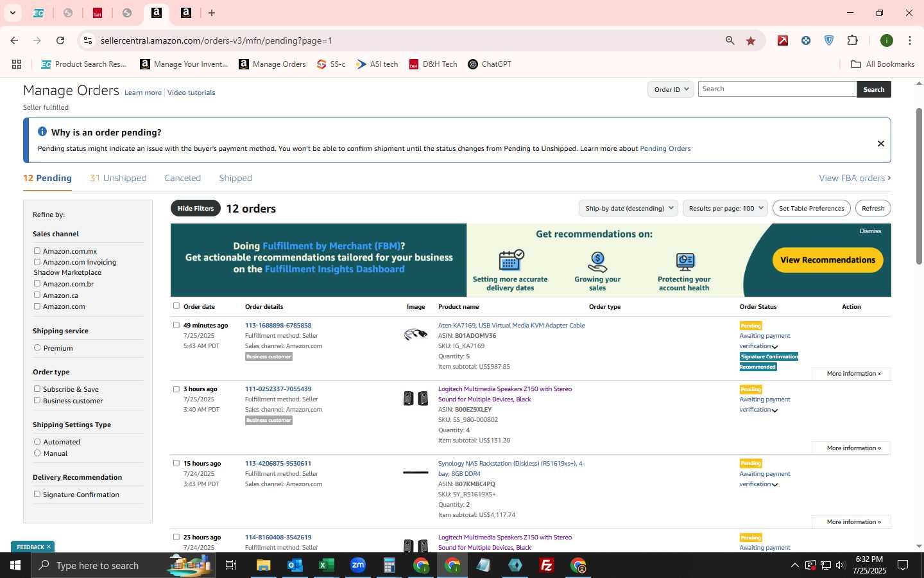924x578 pixels.
Task: Click the zoom magnifier icon in address bar
Action: click(x=730, y=40)
